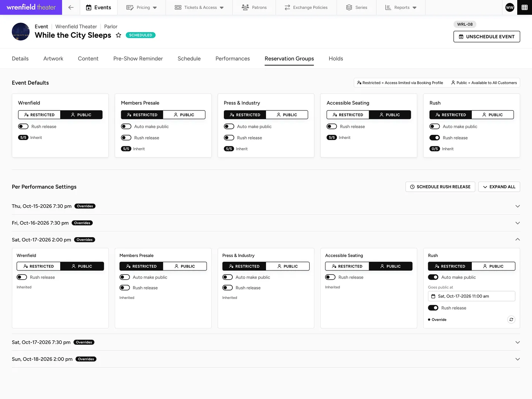Open the Reports dropdown menu

coord(401,7)
